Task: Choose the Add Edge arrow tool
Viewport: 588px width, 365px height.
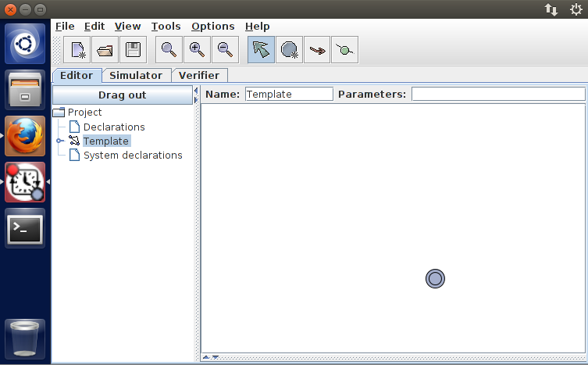Action: 317,50
